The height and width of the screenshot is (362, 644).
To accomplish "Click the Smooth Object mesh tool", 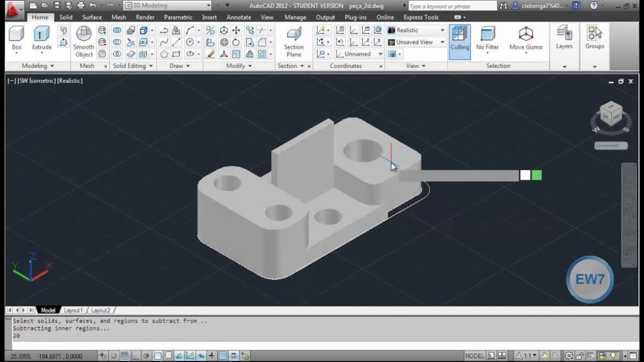I will 84,41.
